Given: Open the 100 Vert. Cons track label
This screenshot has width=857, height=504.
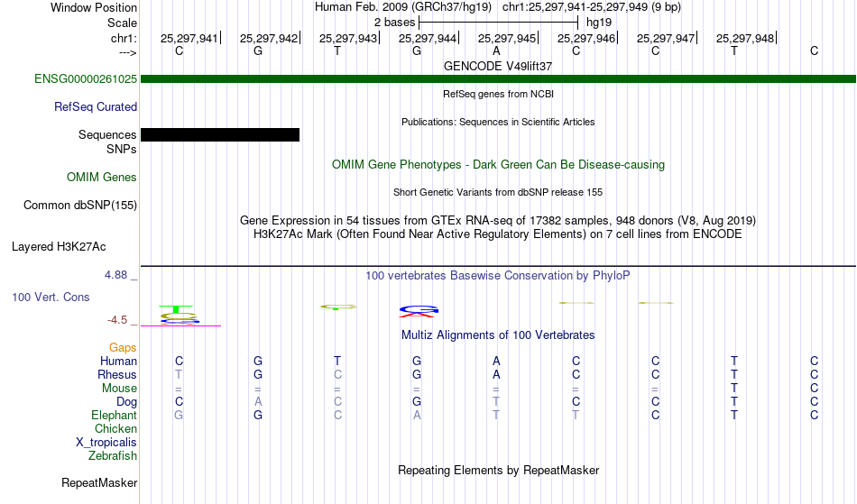Looking at the screenshot, I should [51, 297].
